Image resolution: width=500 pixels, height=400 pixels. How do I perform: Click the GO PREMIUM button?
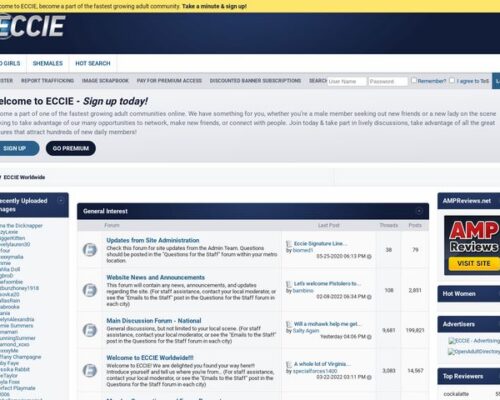pos(71,148)
